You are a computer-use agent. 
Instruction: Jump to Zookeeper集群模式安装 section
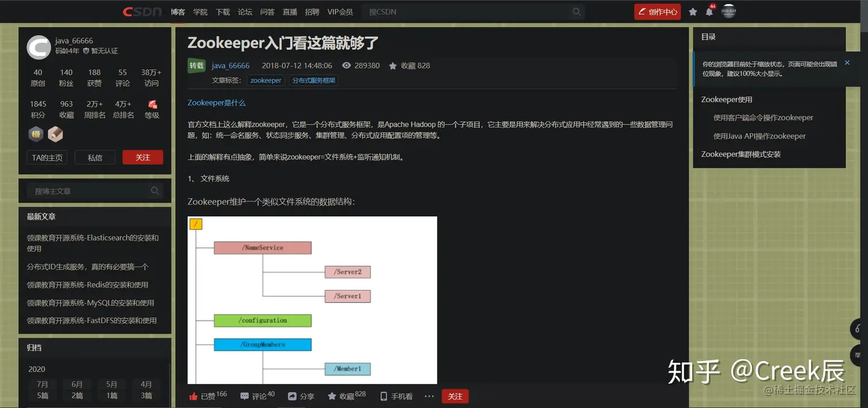click(741, 154)
